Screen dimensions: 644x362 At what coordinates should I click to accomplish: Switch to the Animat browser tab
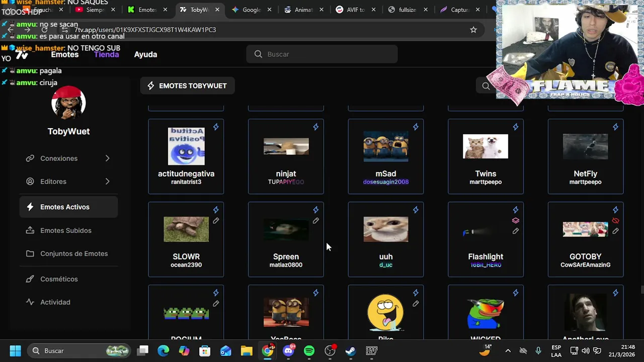302,10
